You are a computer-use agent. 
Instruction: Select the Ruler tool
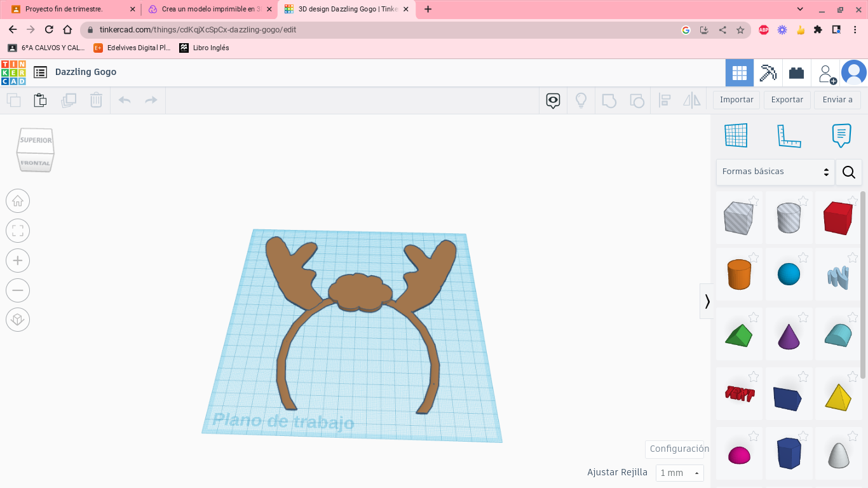pyautogui.click(x=789, y=135)
